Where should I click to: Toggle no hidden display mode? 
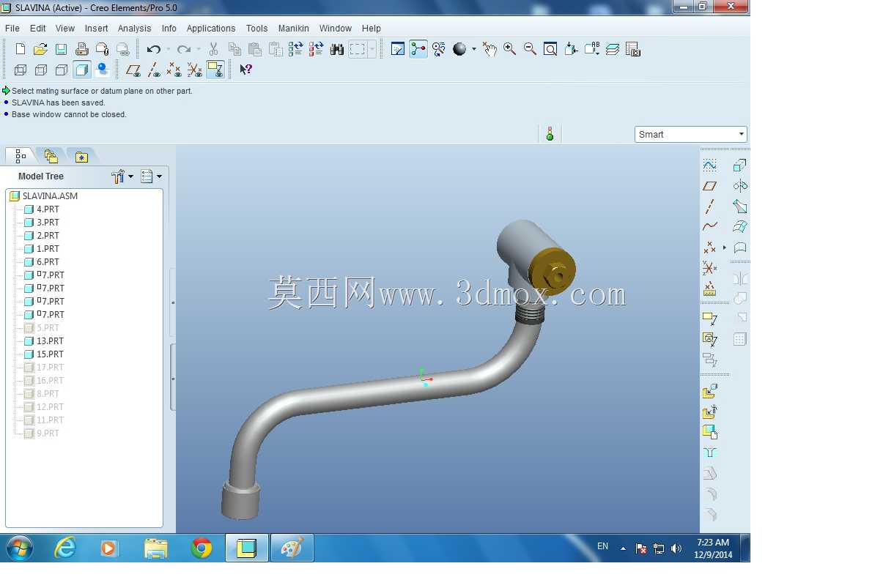62,70
